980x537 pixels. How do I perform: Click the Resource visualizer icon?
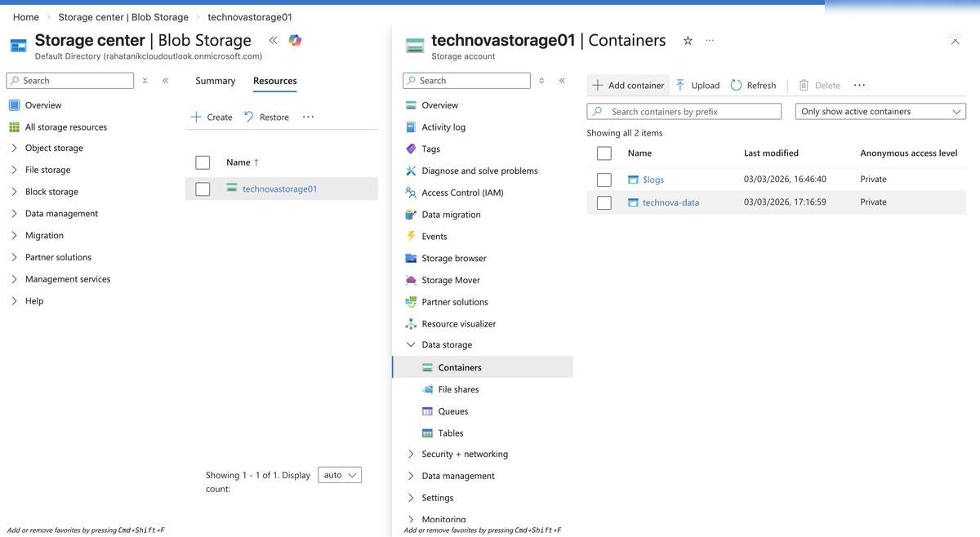pyautogui.click(x=411, y=323)
